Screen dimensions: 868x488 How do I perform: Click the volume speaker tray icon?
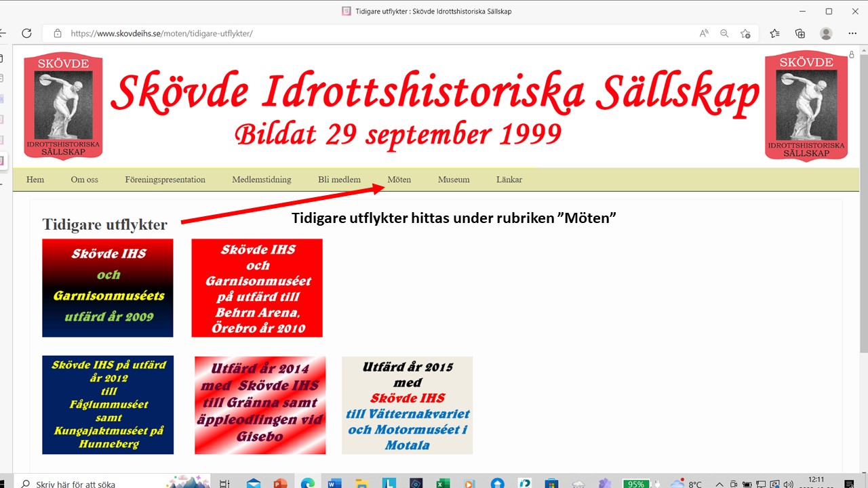pyautogui.click(x=788, y=484)
